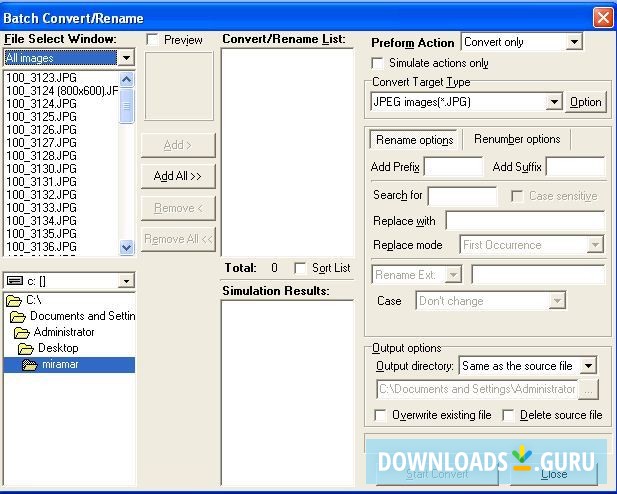Switch to the Renumber options tab
617x494 pixels.
pos(517,139)
